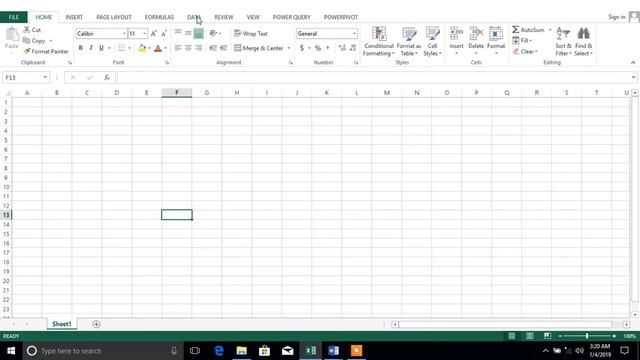Toggle Bold formatting
Image resolution: width=640 pixels, height=360 pixels.
[80, 48]
